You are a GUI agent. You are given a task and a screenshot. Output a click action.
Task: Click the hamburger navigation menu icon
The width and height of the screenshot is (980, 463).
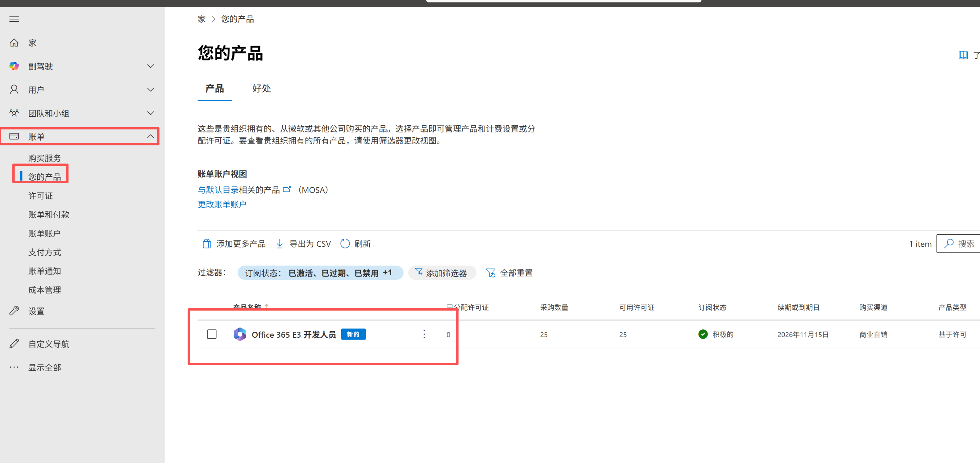pos(14,19)
